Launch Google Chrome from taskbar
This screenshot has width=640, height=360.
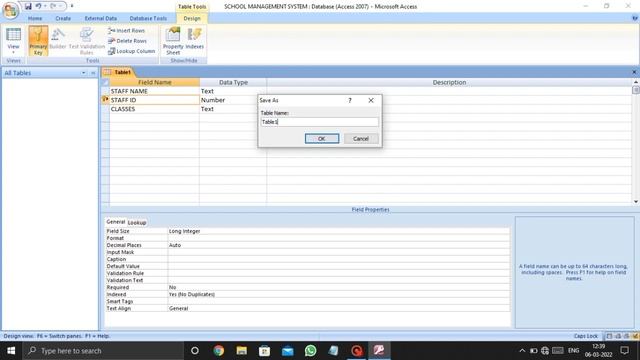[219, 351]
